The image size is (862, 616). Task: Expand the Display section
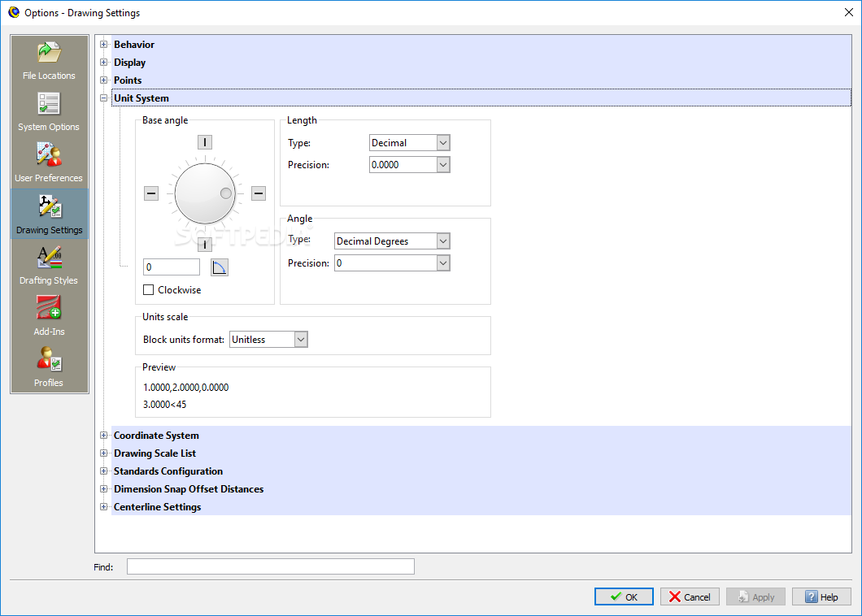coord(103,62)
